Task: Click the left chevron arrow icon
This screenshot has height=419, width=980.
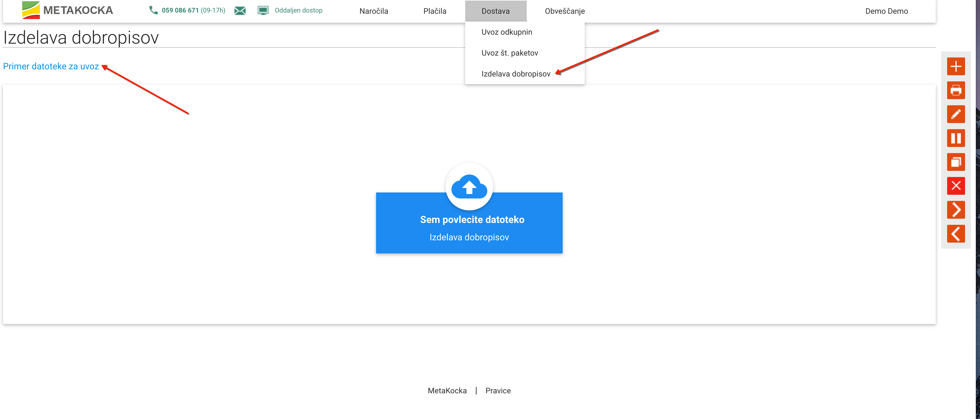Action: tap(956, 234)
